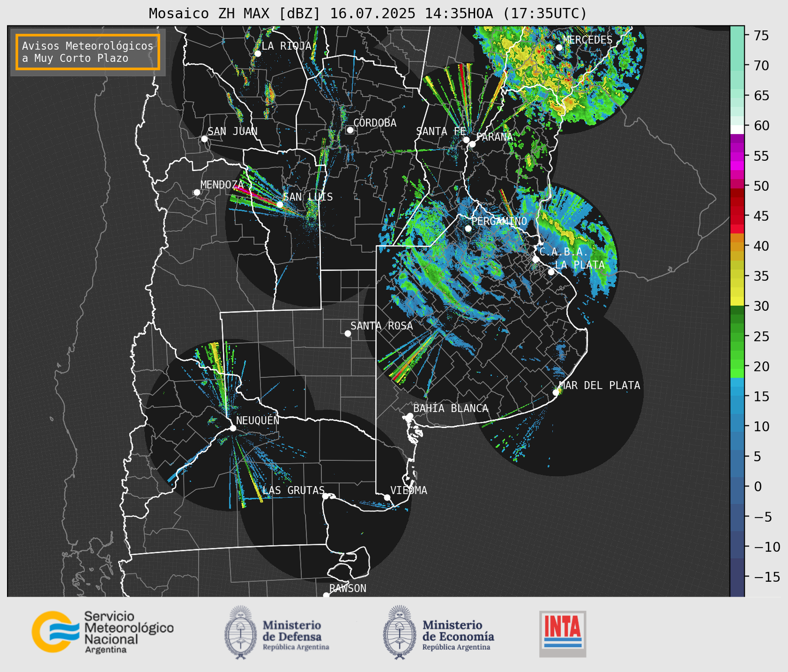Select the RAWSON city marker
Screen dimensions: 788x672
point(326,595)
